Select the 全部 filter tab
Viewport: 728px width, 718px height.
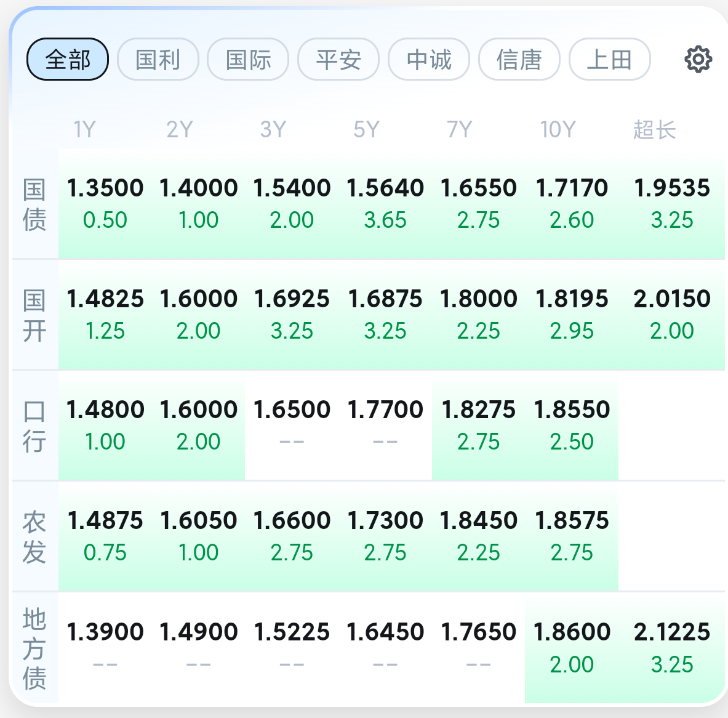(68, 60)
